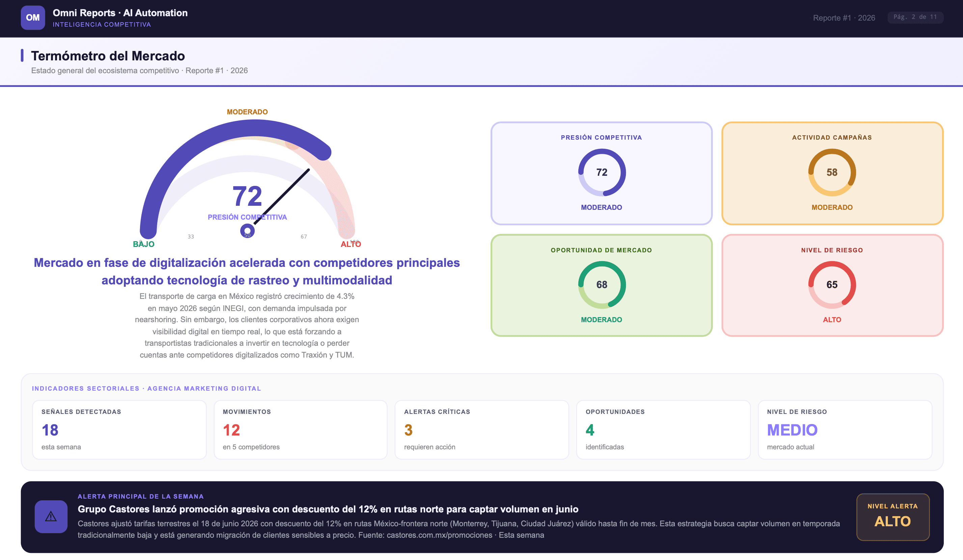Viewport: 963px width, 560px height.
Task: Click the value 12 in Movimientos
Action: 231,430
